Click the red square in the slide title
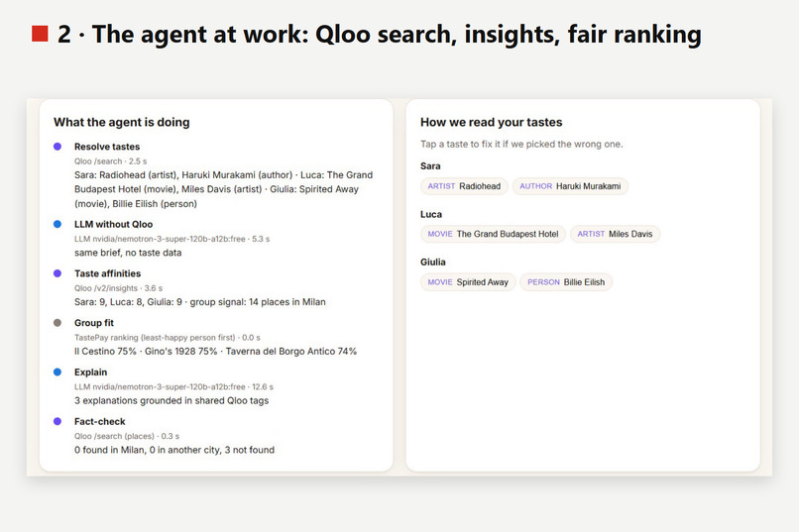Viewport: 799px width, 532px height. [x=40, y=34]
